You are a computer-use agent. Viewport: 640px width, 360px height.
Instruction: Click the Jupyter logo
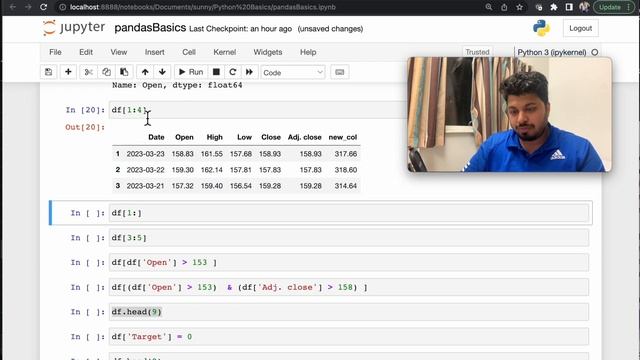coord(74,28)
